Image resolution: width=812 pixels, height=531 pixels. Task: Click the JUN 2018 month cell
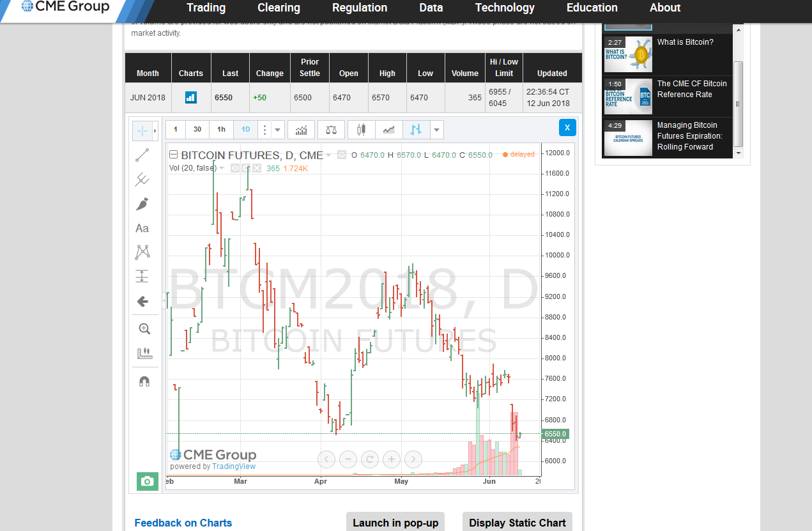coord(148,98)
